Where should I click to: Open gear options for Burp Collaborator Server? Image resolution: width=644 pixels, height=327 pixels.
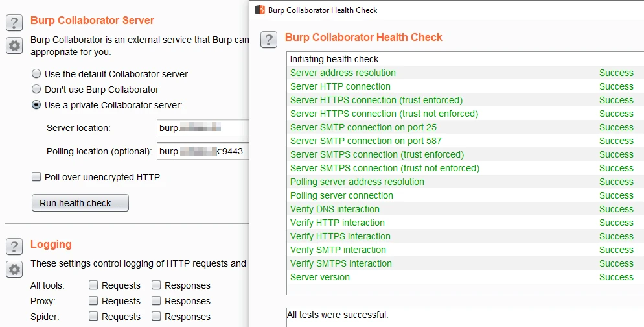point(14,45)
